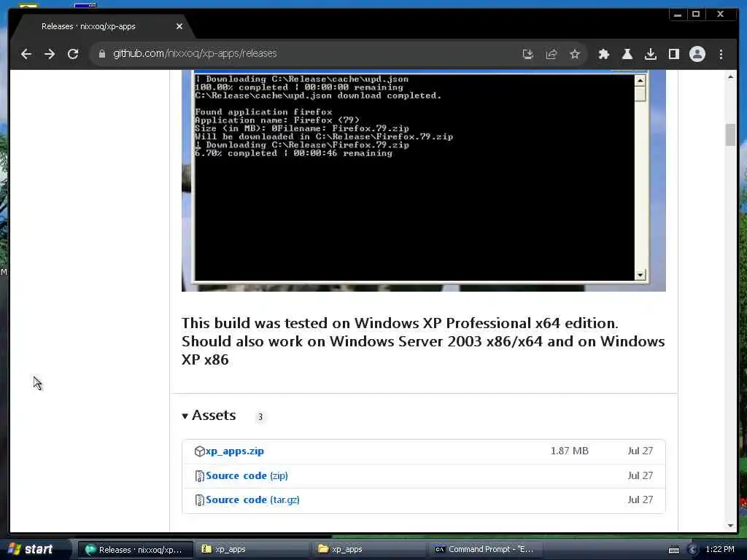This screenshot has width=747, height=560.
Task: Open the profile avatar menu
Action: click(697, 54)
